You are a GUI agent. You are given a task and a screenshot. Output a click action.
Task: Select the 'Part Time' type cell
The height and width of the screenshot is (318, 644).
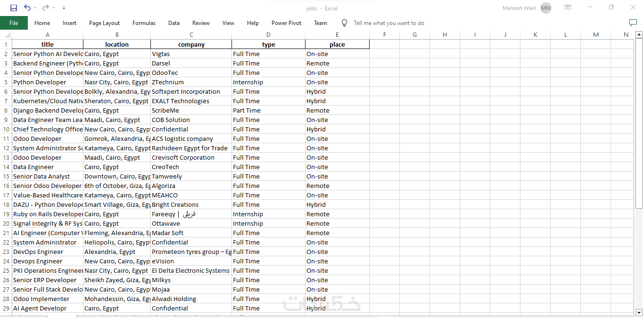tap(268, 110)
